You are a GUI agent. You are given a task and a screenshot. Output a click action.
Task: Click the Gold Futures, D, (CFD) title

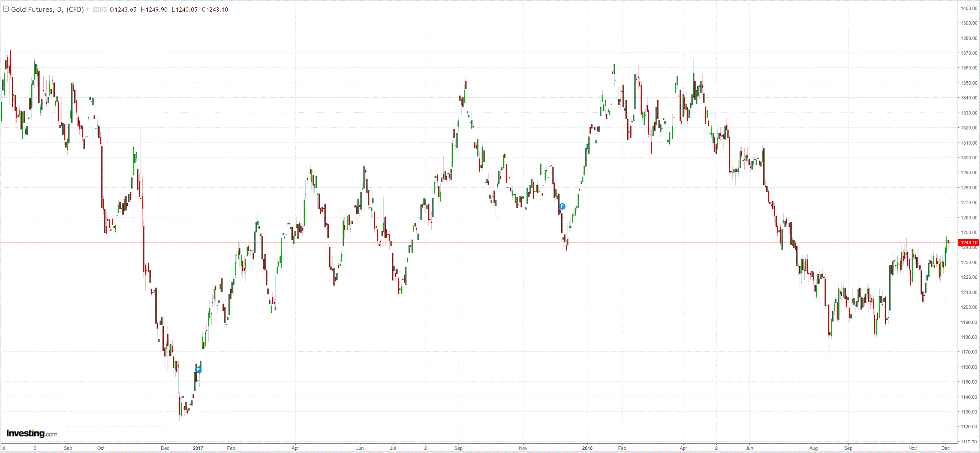tap(47, 9)
